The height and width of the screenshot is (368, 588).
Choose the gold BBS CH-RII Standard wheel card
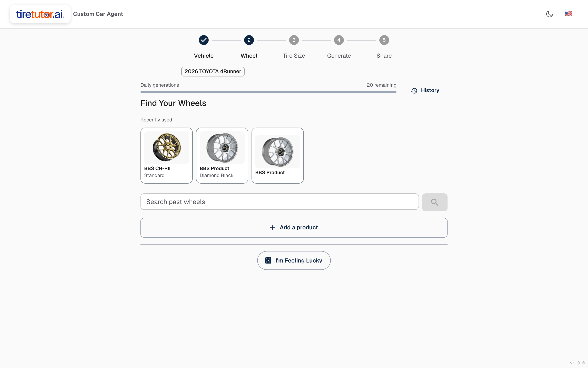pos(166,156)
